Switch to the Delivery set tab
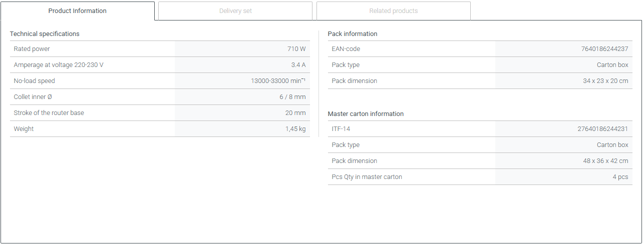644x246 pixels. click(235, 11)
